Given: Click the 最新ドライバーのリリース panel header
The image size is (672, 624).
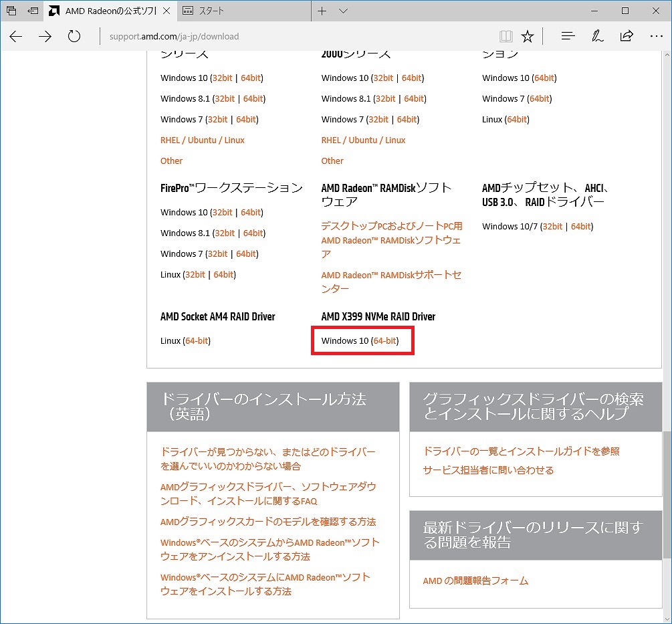Looking at the screenshot, I should pyautogui.click(x=536, y=535).
